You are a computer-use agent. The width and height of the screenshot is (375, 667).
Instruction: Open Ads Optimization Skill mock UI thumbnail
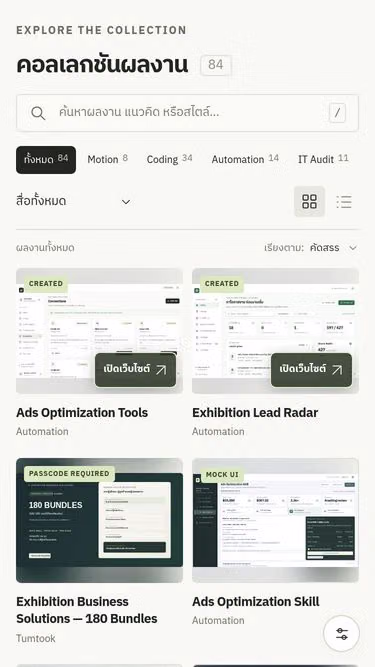(276, 520)
